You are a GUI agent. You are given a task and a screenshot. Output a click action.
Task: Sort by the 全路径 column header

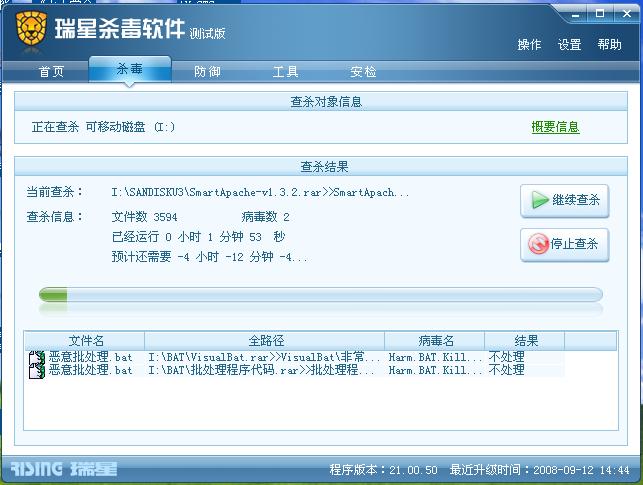pyautogui.click(x=264, y=340)
